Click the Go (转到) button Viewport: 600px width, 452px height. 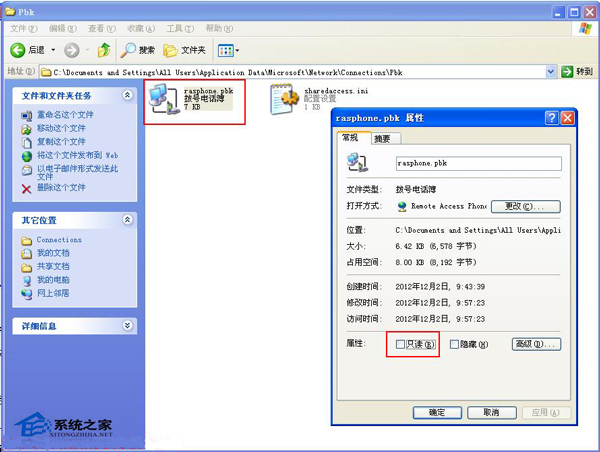(x=577, y=72)
